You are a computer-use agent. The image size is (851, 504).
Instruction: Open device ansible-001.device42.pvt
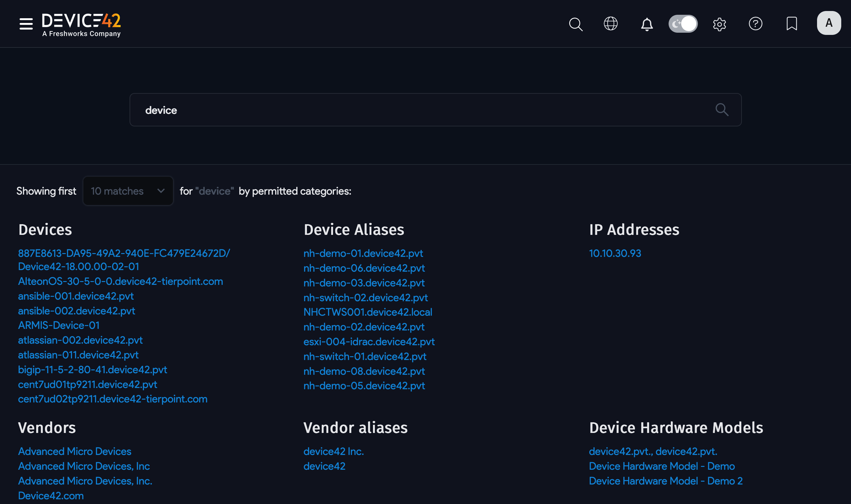[75, 296]
